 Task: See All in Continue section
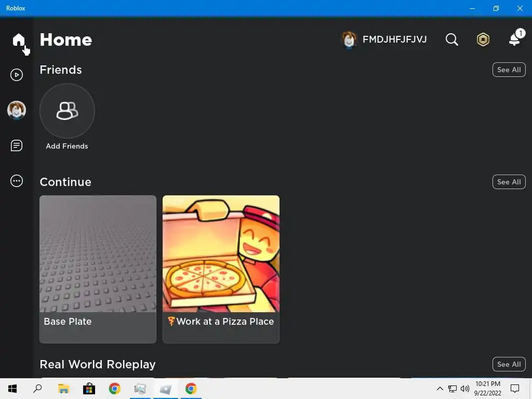(x=509, y=182)
